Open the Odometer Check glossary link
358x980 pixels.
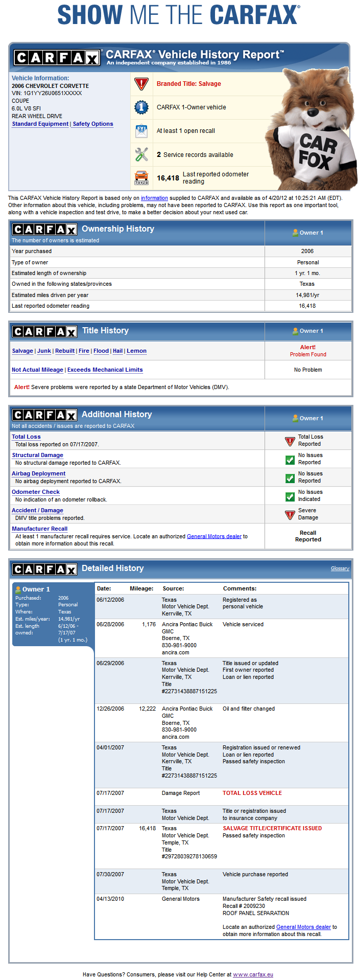tap(36, 492)
